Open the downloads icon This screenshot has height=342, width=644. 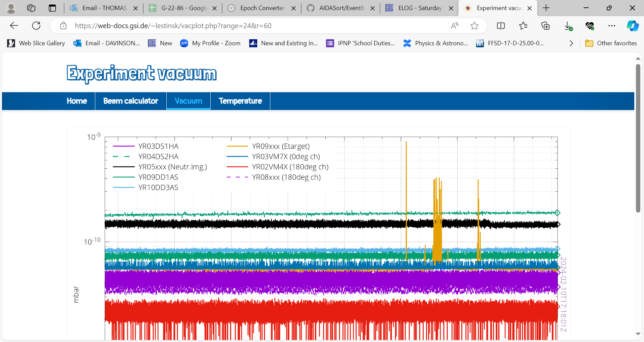[x=568, y=26]
